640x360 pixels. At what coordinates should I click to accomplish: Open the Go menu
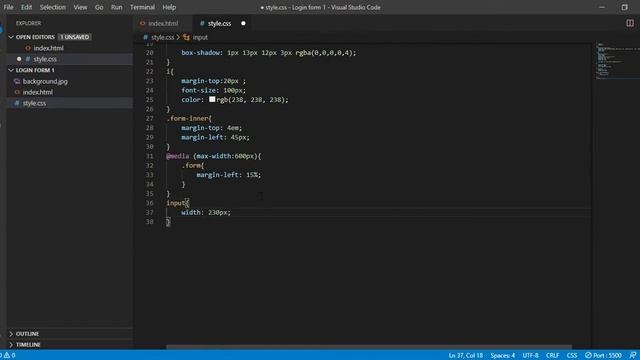(x=99, y=7)
